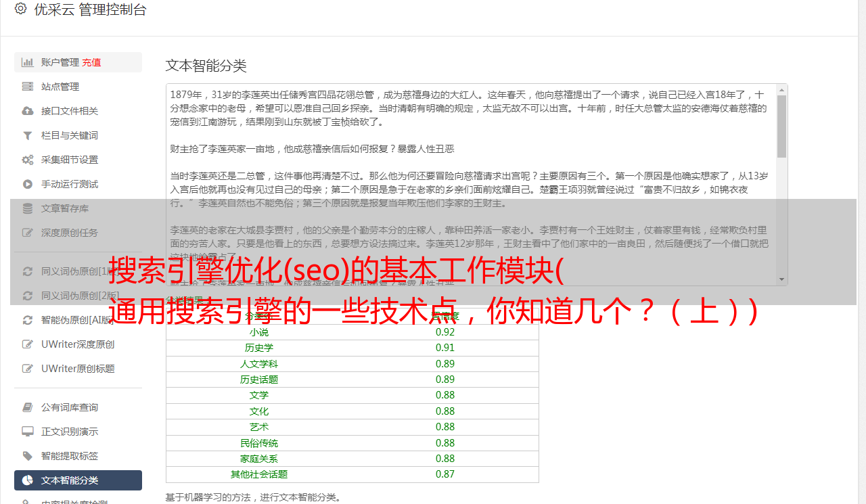Click the text area scrollbar thumb
The height and width of the screenshot is (504, 866).
[781, 127]
